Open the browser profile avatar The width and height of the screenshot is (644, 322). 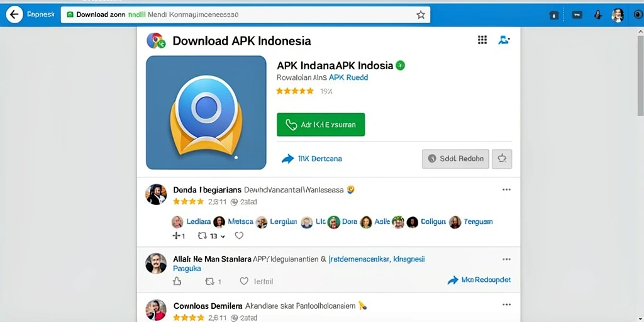[618, 15]
